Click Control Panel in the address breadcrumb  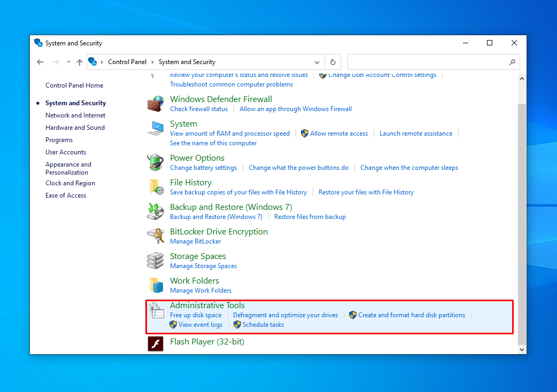pos(127,62)
